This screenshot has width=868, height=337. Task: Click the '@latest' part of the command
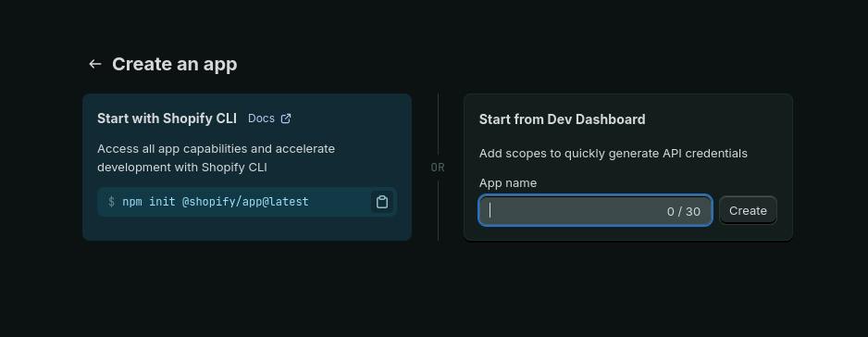click(x=286, y=202)
